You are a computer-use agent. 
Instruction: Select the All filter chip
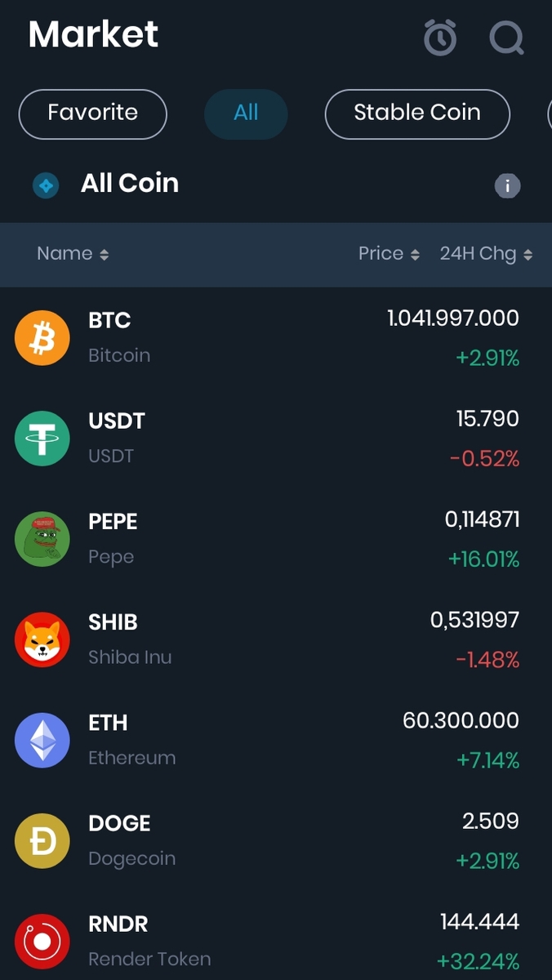[246, 114]
